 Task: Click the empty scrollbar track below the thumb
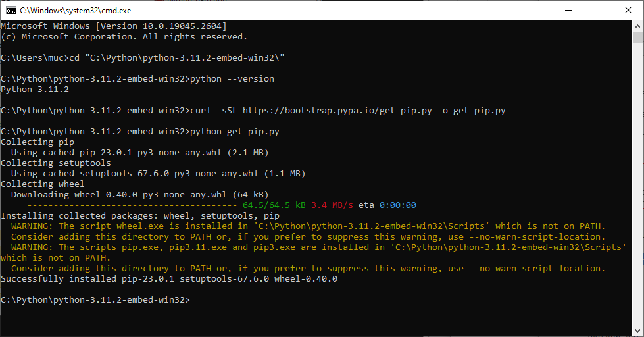click(638, 197)
